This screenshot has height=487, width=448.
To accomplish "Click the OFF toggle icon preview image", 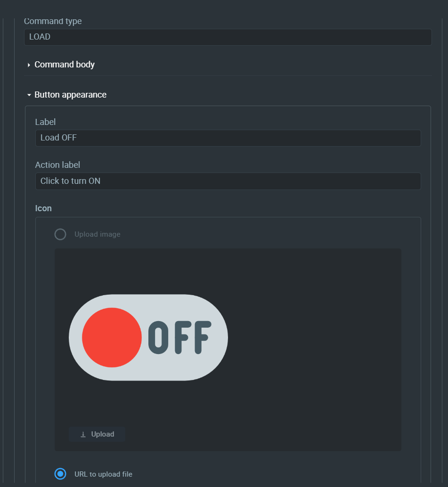I will (148, 337).
